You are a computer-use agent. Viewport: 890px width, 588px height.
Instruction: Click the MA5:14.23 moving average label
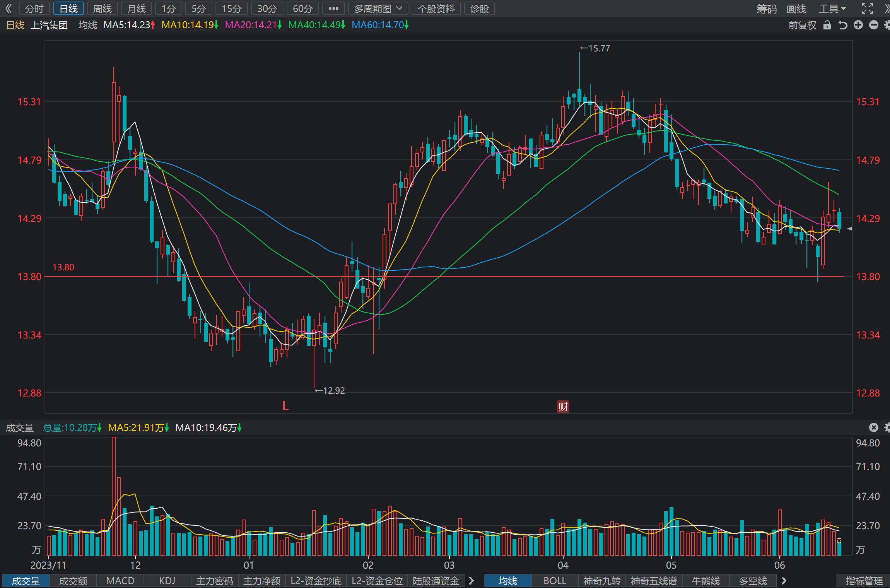tap(130, 25)
